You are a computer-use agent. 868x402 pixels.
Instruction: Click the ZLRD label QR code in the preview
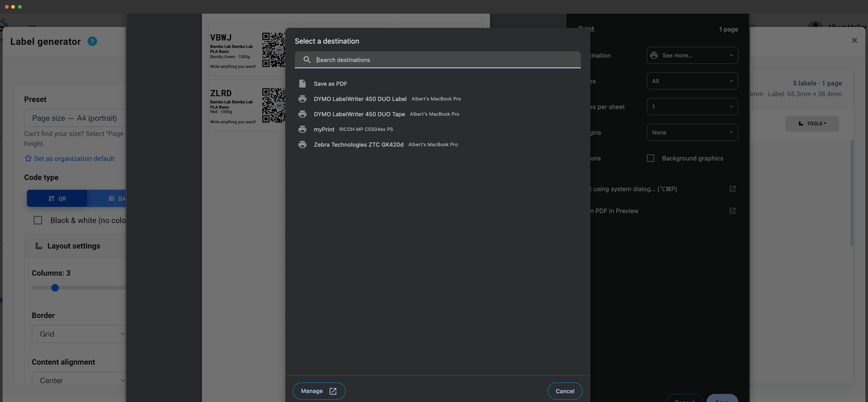[x=274, y=105]
